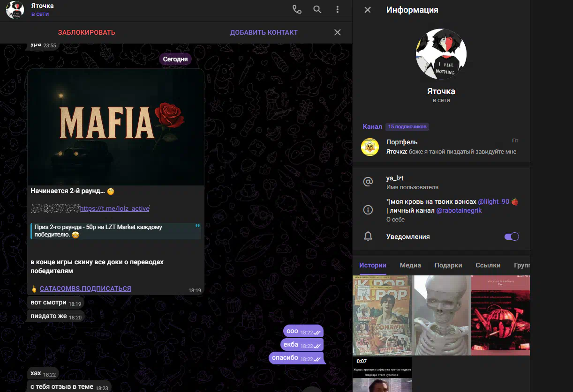
Task: Open the MAFIA image in the message
Action: 116,127
